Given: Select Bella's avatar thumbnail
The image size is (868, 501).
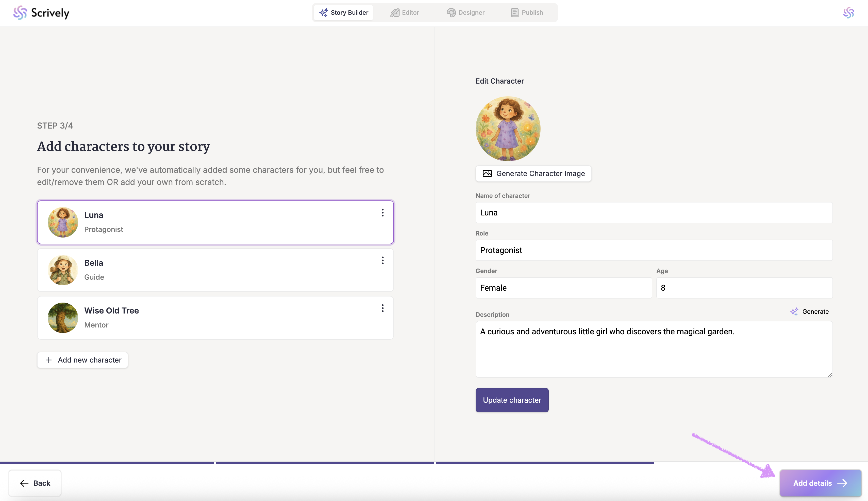Looking at the screenshot, I should tap(63, 270).
